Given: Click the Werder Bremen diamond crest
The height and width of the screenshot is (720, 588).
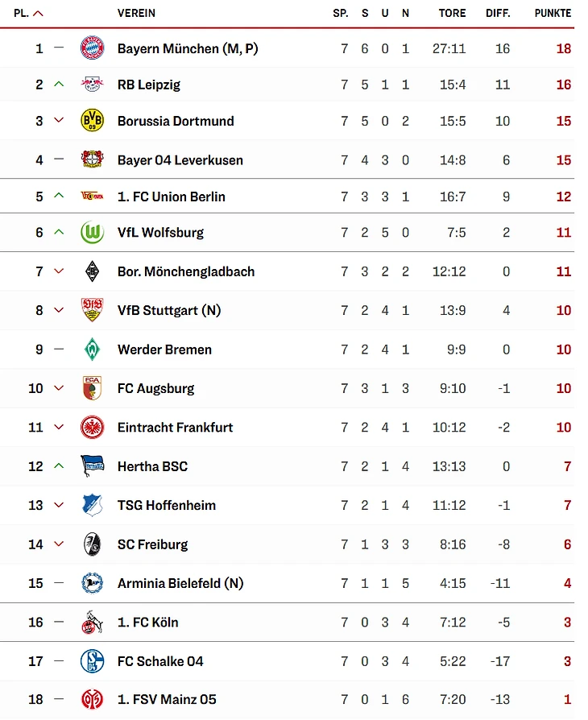Looking at the screenshot, I should [92, 350].
